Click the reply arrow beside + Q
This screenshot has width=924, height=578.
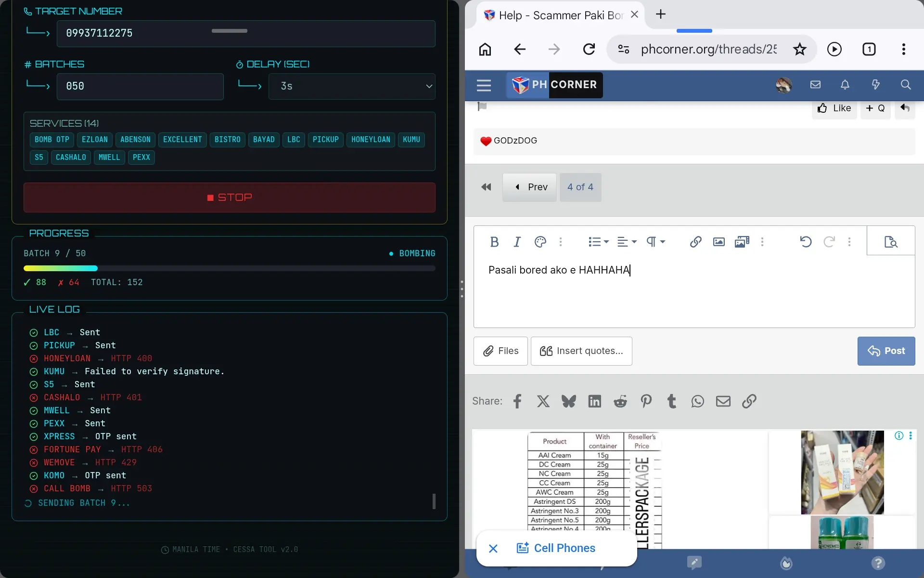(905, 108)
